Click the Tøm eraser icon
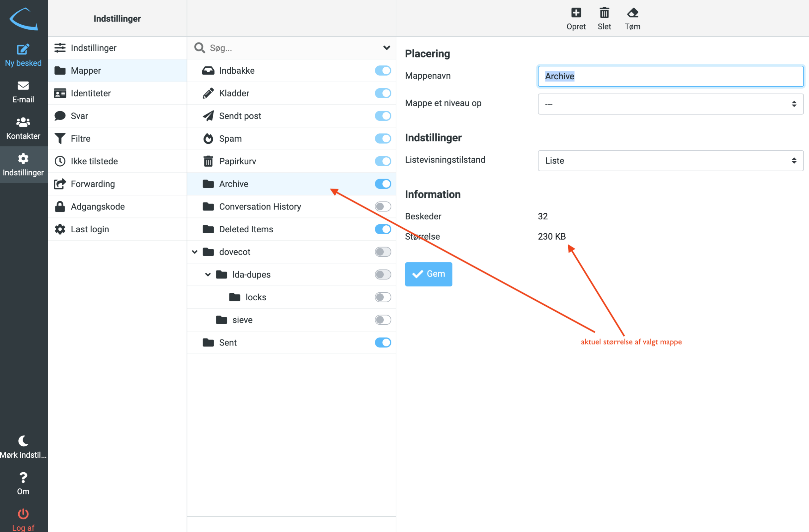The image size is (809, 532). [x=632, y=13]
